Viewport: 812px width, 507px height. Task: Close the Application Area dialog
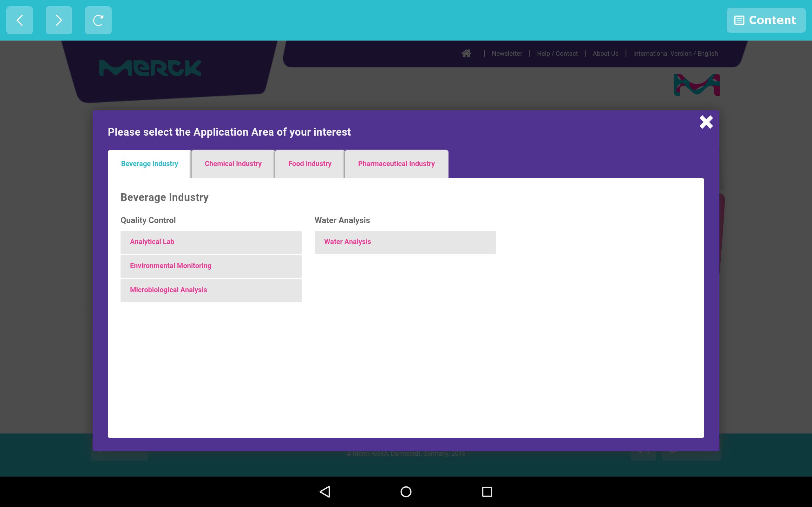706,122
